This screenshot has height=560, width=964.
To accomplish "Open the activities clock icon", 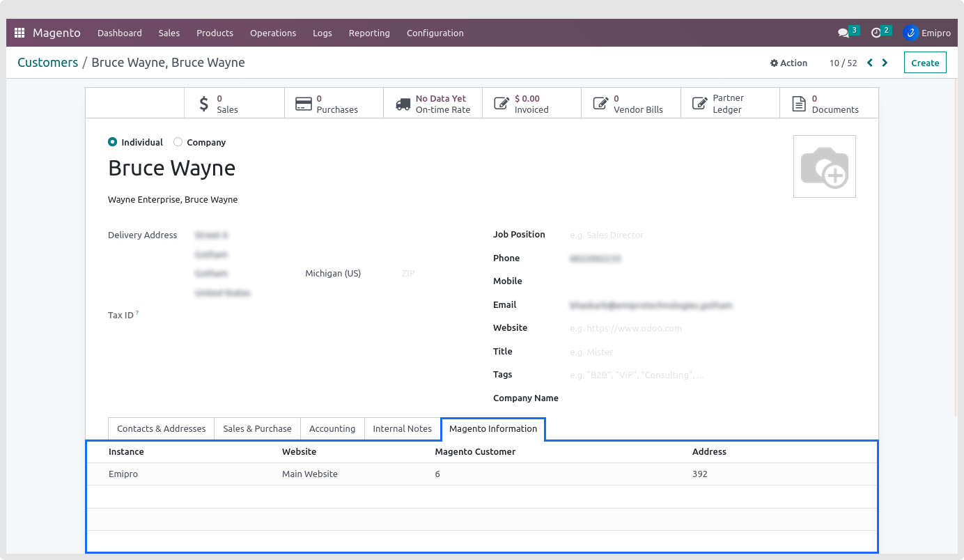I will pyautogui.click(x=876, y=33).
